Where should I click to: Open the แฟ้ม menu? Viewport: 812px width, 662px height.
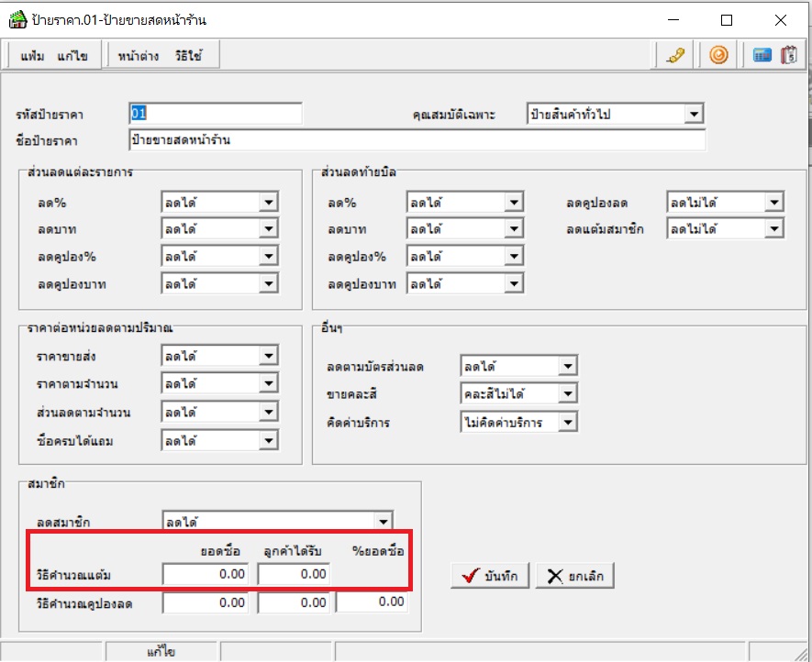(33, 56)
